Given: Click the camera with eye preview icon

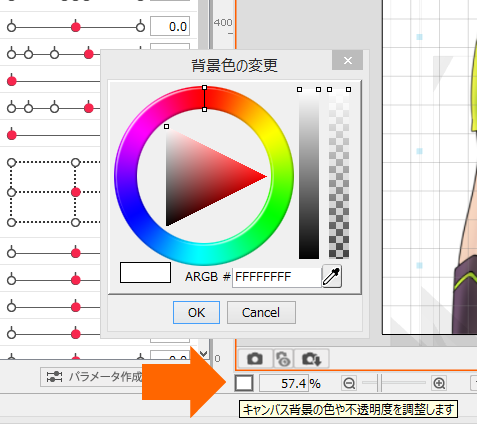Looking at the screenshot, I should 283,359.
